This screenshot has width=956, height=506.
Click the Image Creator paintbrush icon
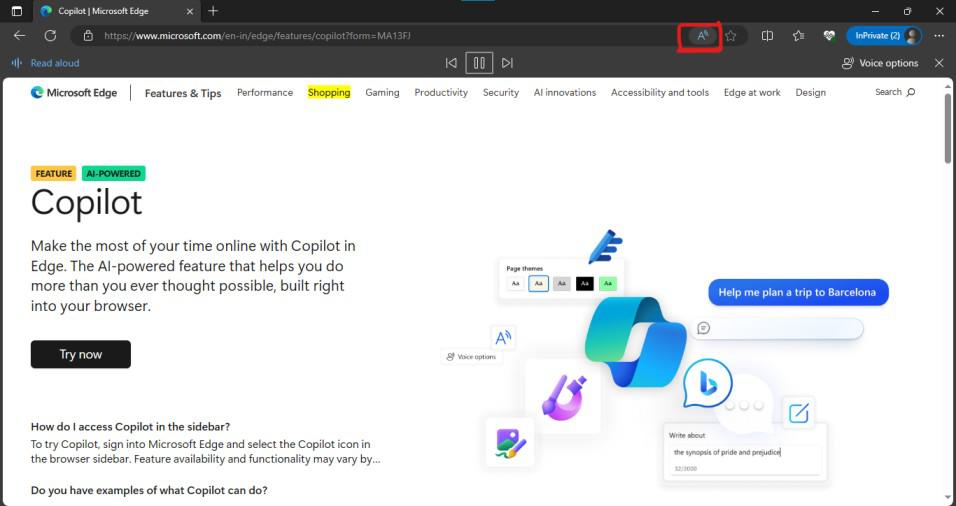(563, 397)
